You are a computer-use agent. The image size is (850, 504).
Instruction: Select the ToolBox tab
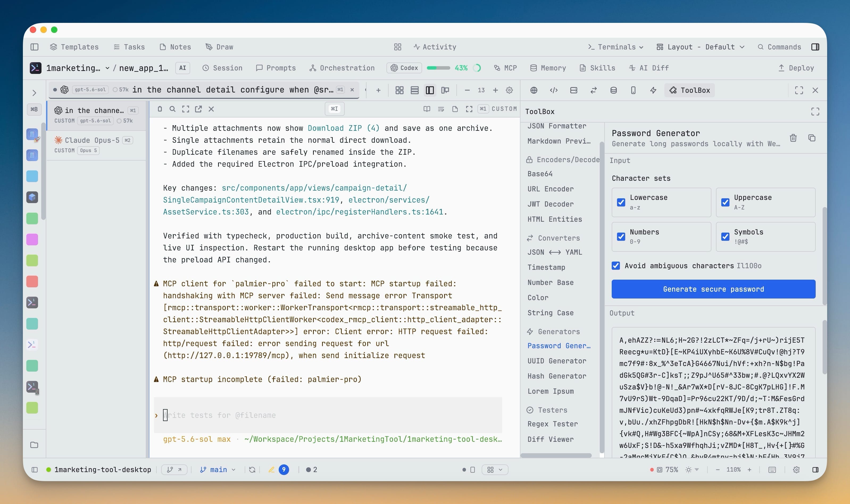click(x=689, y=90)
